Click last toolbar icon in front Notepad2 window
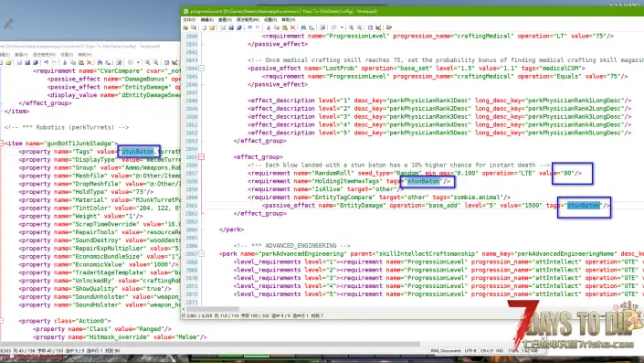 388,27
